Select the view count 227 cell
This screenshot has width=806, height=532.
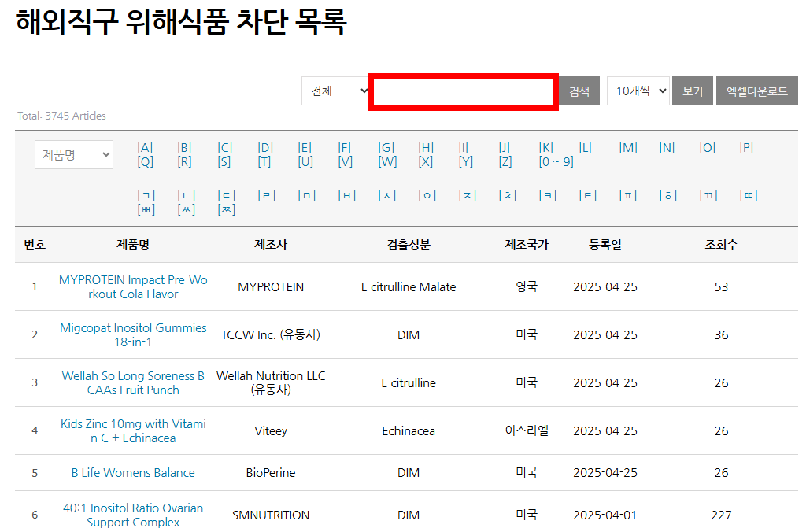pos(721,515)
